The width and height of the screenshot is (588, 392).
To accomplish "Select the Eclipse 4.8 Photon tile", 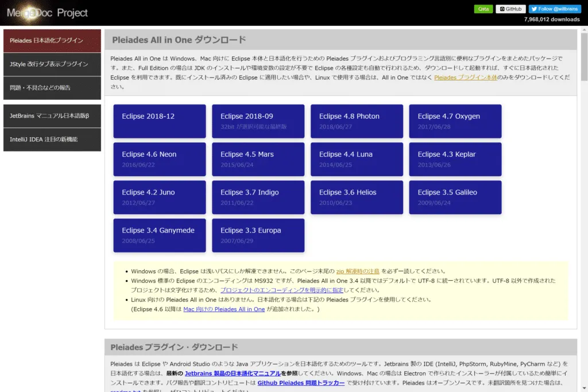I will [357, 121].
